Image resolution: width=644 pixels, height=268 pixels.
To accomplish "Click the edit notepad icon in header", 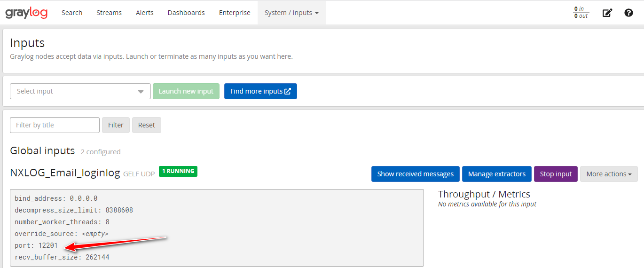I will pyautogui.click(x=607, y=13).
